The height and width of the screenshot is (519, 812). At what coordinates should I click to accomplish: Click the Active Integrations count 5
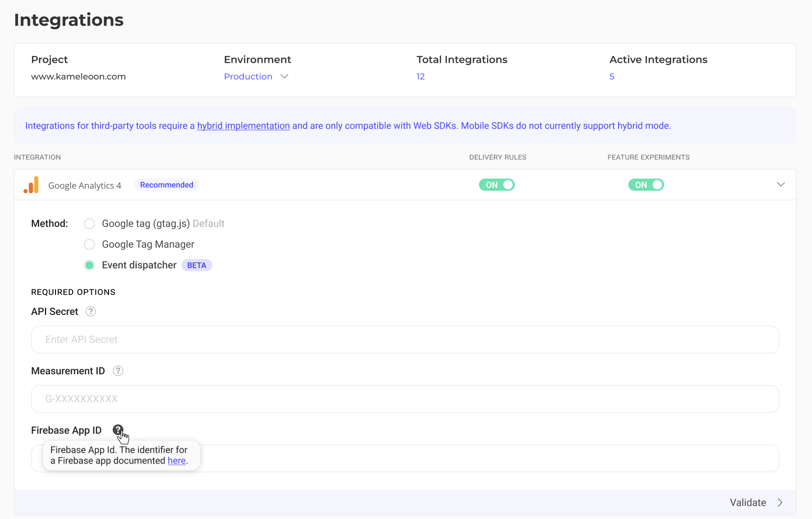[x=612, y=77]
